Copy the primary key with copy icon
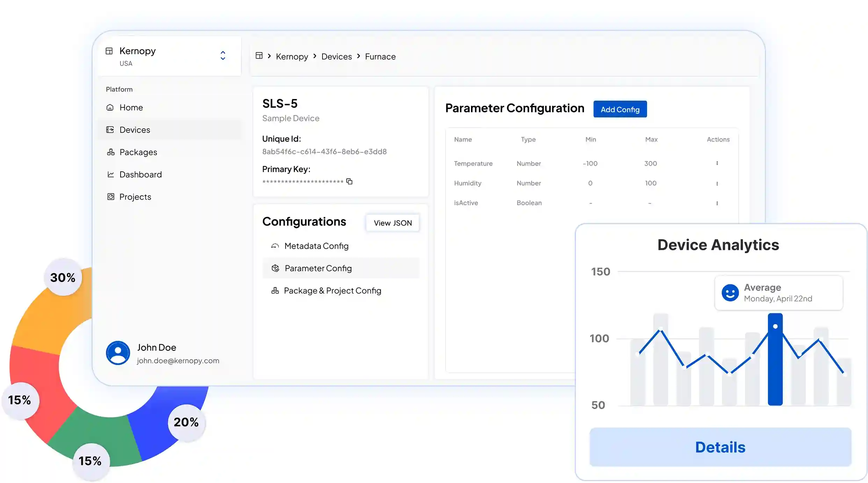868x483 pixels. [x=349, y=181]
